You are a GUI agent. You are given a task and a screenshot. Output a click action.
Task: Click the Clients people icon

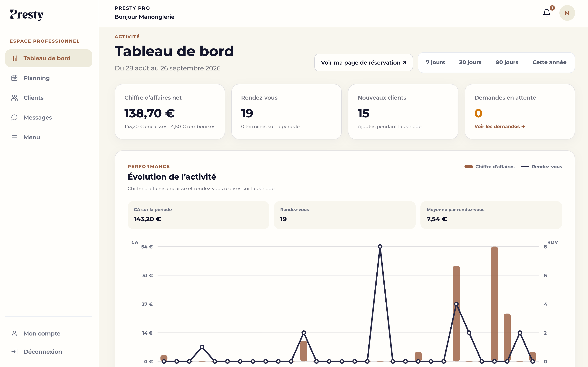coord(14,98)
